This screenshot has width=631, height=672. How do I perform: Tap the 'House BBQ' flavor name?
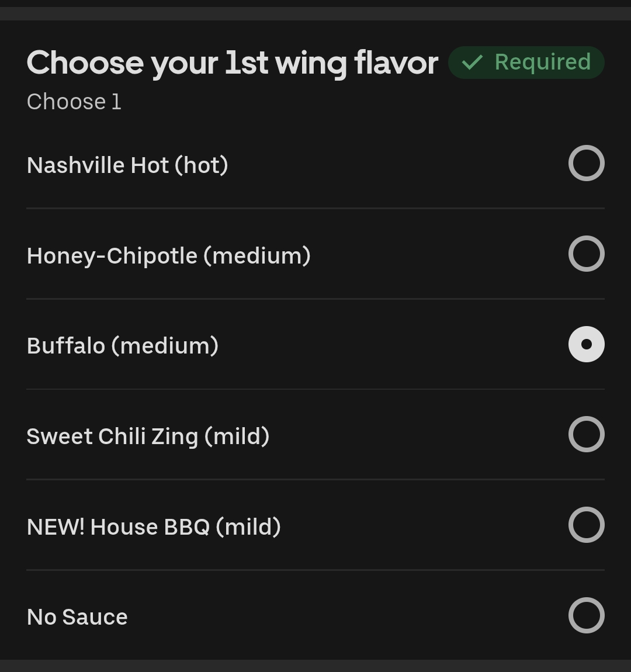tap(150, 527)
